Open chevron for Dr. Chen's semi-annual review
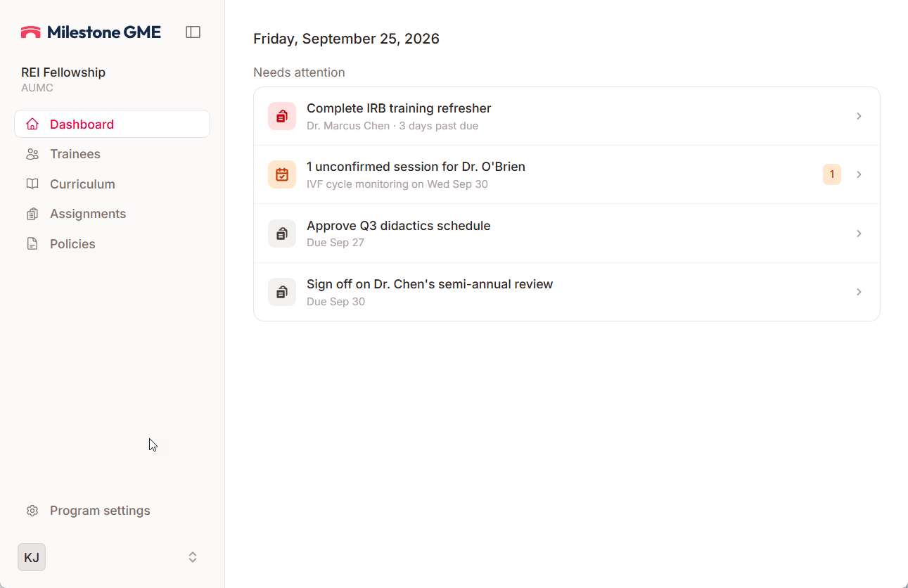This screenshot has height=588, width=908. (859, 292)
